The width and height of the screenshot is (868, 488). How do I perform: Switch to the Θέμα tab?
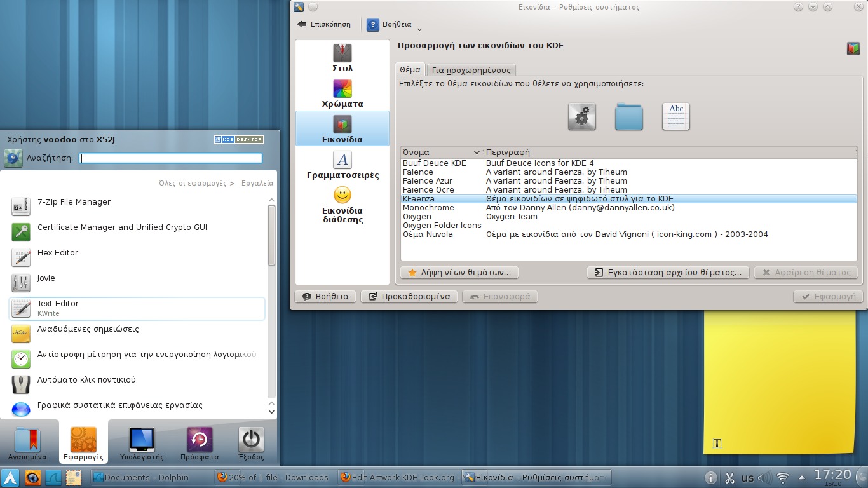click(x=410, y=70)
